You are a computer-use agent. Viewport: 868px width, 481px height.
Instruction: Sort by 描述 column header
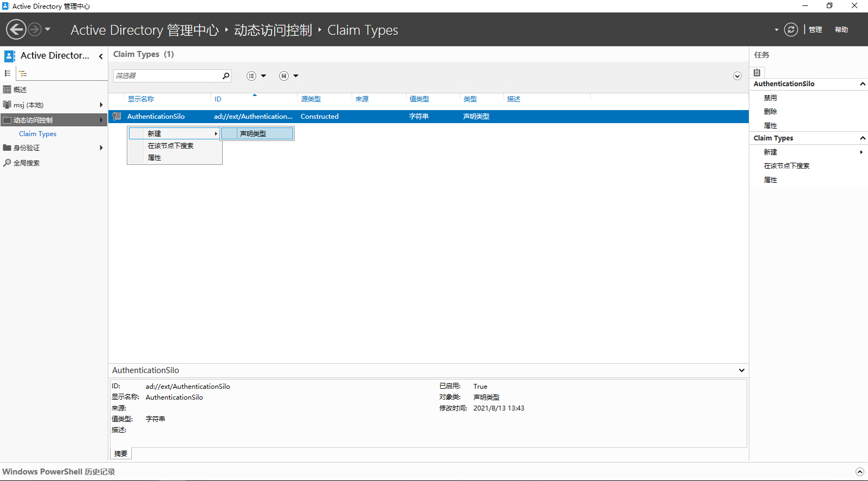pos(514,99)
